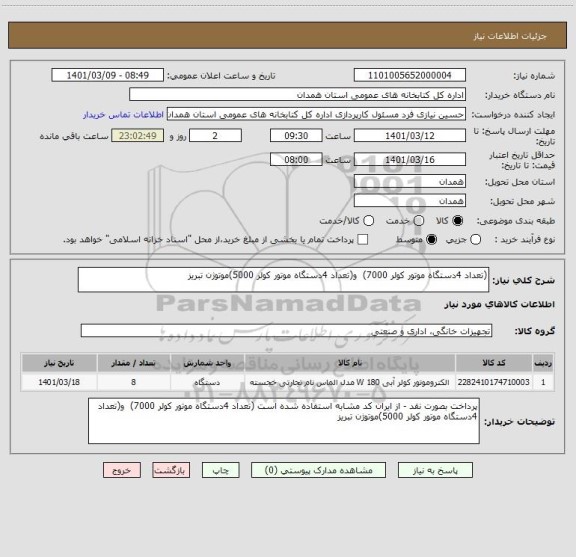Image resolution: width=576 pixels, height=557 pixels.
Task: Click the نام کالا column header
Action: pyautogui.click(x=350, y=363)
